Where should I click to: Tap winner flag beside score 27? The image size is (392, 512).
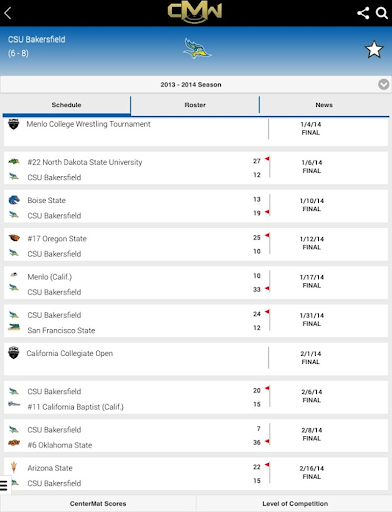(x=267, y=159)
